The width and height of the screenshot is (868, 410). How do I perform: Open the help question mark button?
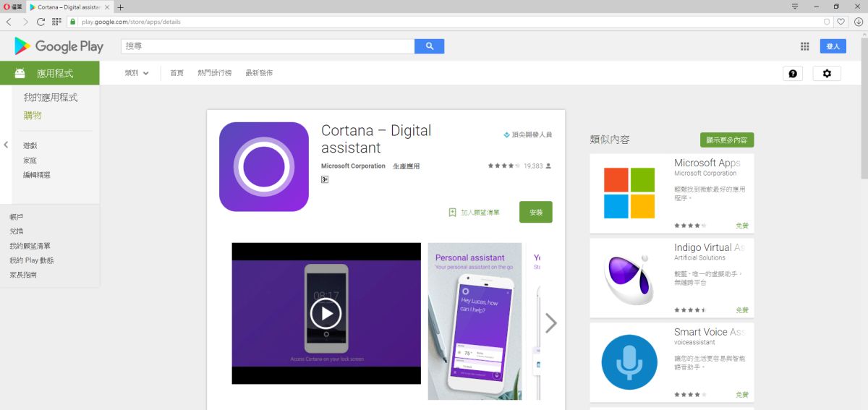(x=793, y=73)
